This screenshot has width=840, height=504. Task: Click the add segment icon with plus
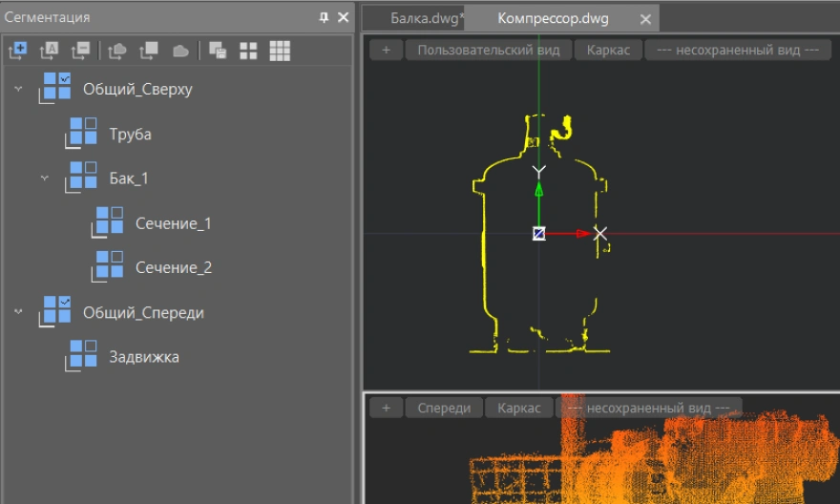(x=17, y=52)
